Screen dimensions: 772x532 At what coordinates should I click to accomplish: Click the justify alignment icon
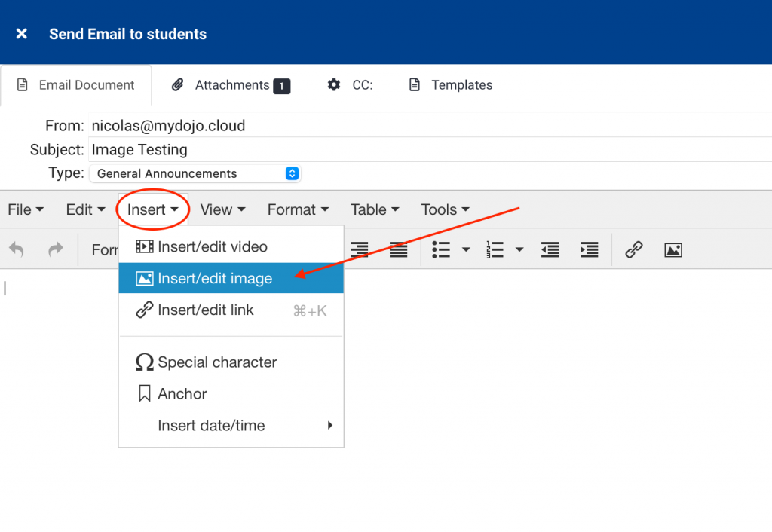click(x=398, y=249)
